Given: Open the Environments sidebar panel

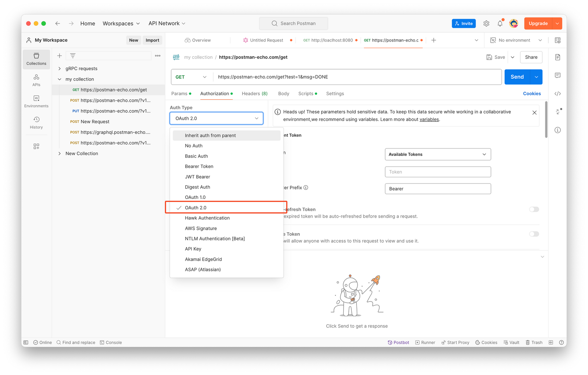Looking at the screenshot, I should point(36,101).
